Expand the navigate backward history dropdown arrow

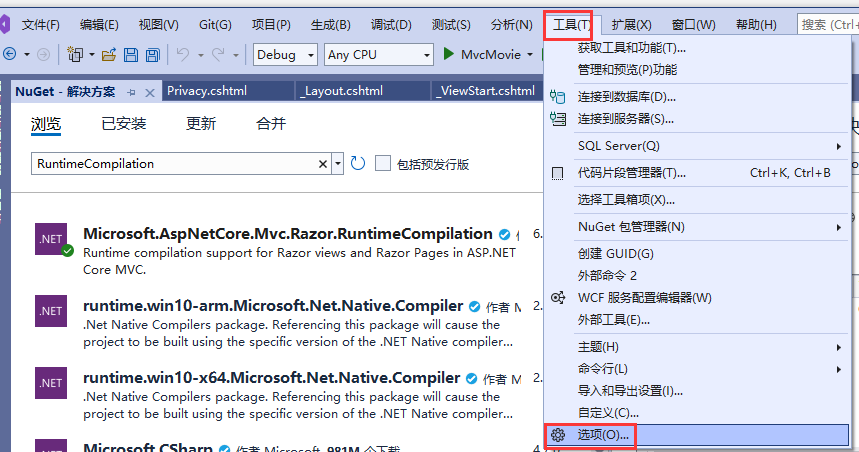tap(26, 55)
